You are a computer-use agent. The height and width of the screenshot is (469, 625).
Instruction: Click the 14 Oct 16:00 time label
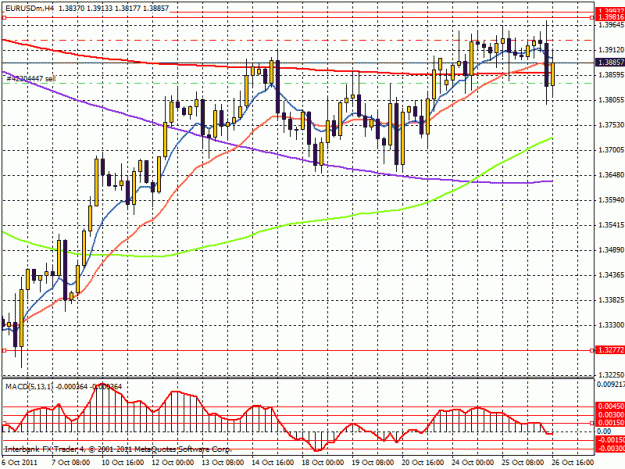(x=273, y=462)
